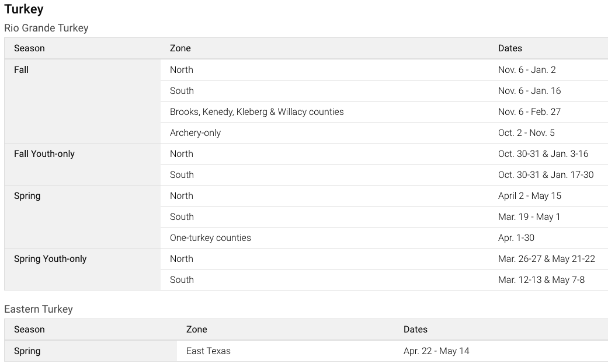This screenshot has height=364, width=608.
Task: Click the Eastern Turkey subheading
Action: [x=39, y=309]
